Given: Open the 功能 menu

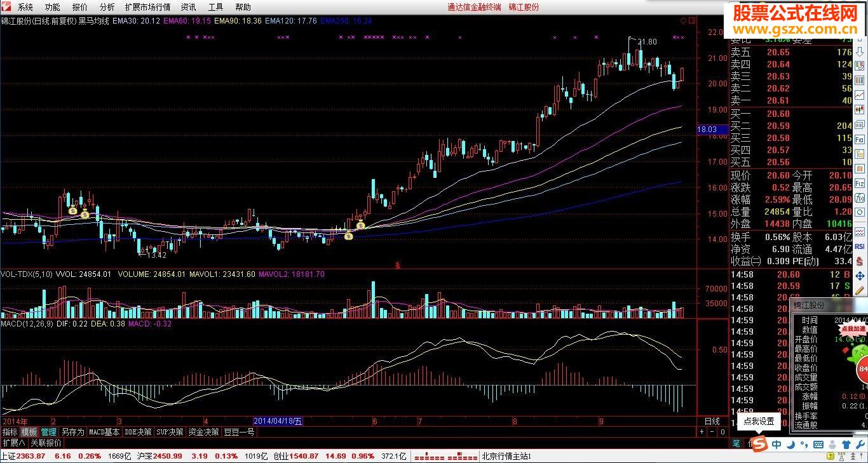Looking at the screenshot, I should (52, 7).
